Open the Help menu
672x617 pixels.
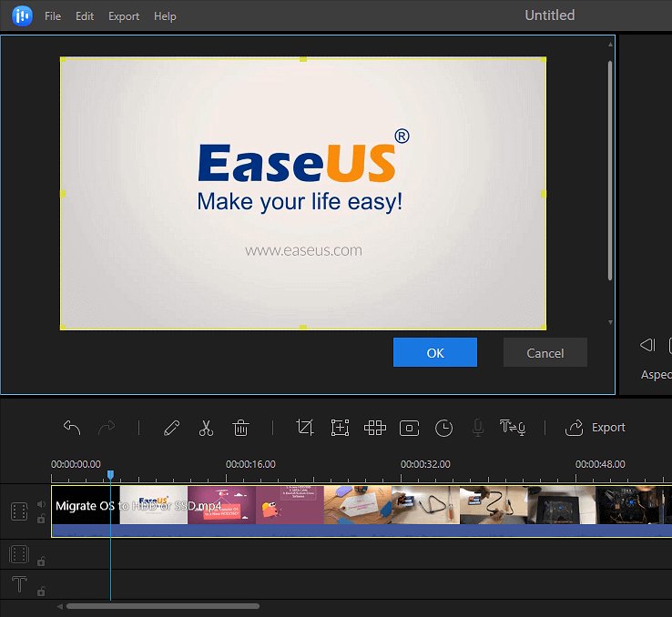[165, 16]
